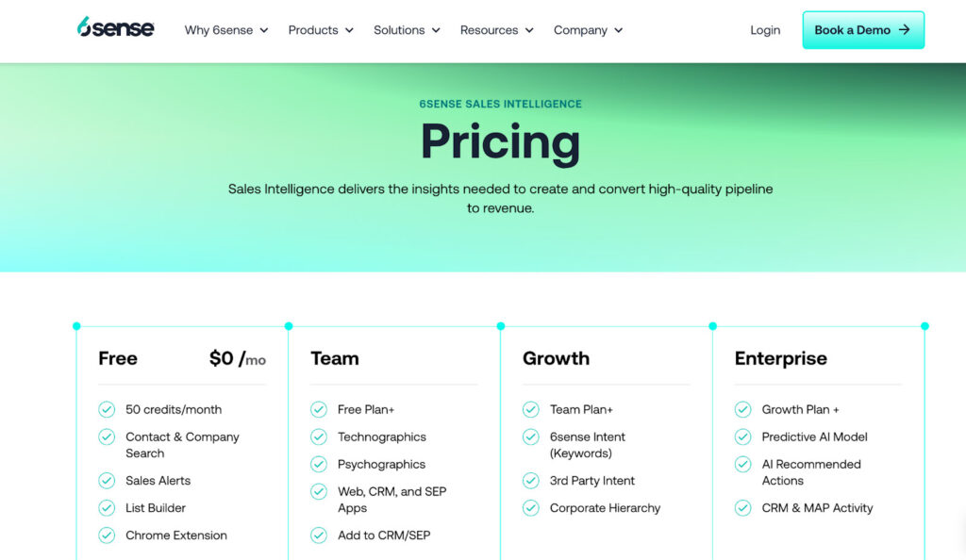The width and height of the screenshot is (966, 560).
Task: Click checkmark icon next to Technographics
Action: (319, 436)
